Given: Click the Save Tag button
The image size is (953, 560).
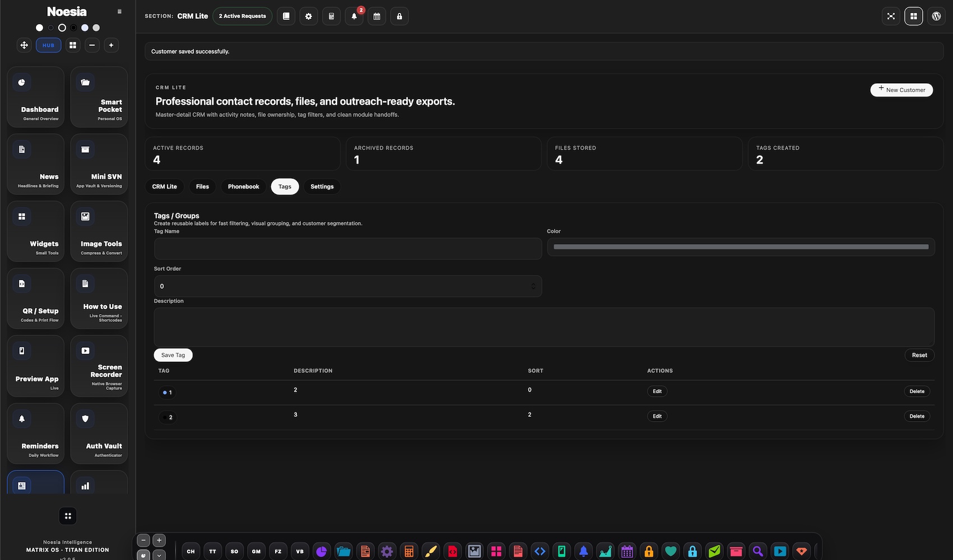Looking at the screenshot, I should coord(173,355).
